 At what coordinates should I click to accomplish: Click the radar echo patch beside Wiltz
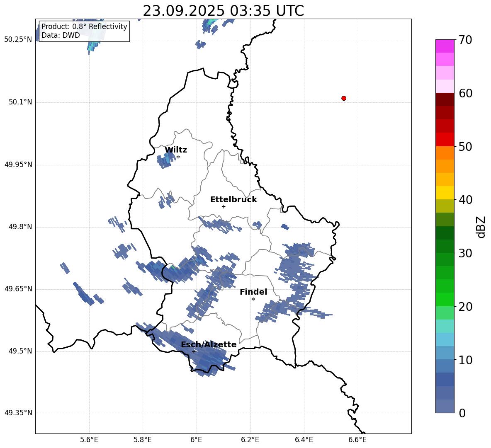[165, 160]
